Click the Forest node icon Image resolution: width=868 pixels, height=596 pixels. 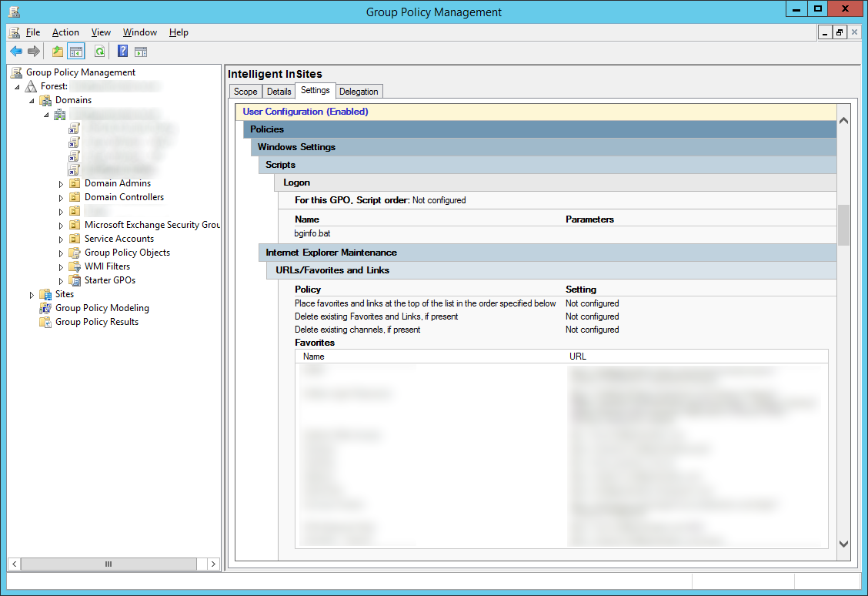tap(32, 86)
